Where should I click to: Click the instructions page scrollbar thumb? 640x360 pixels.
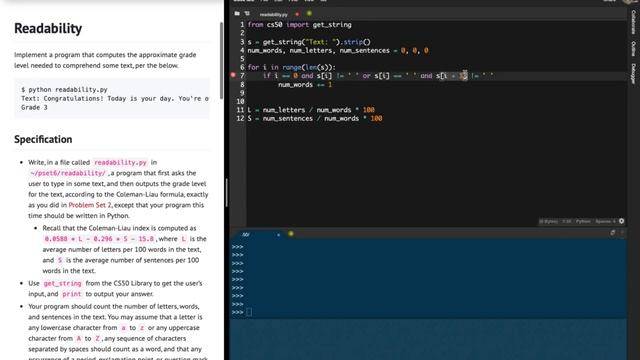click(222, 60)
